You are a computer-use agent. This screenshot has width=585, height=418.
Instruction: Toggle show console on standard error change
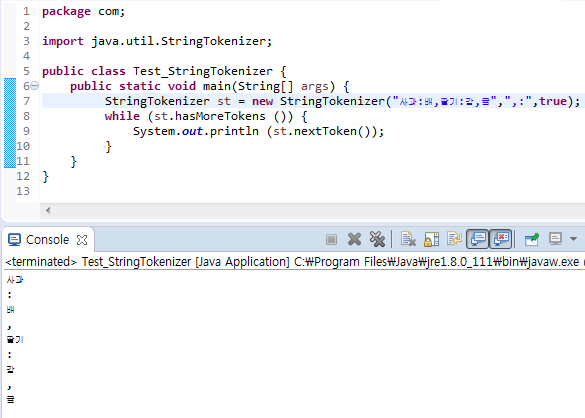click(501, 239)
